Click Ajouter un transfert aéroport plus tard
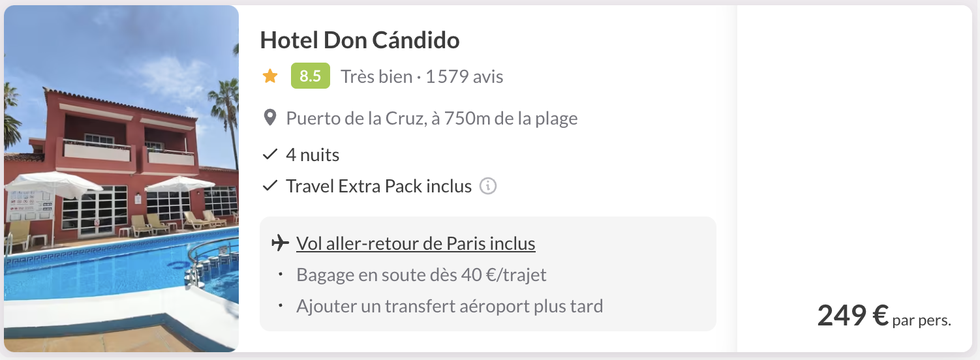The height and width of the screenshot is (360, 980). 450,306
